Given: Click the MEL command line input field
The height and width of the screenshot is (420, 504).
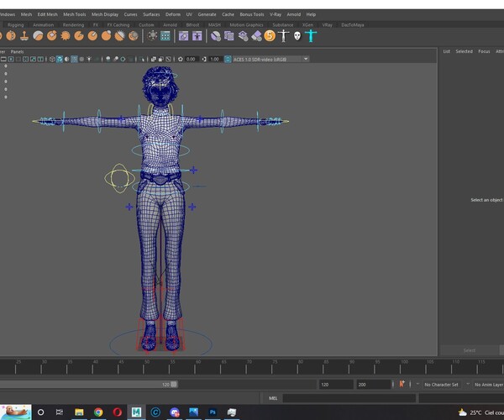Looking at the screenshot, I should [x=349, y=398].
